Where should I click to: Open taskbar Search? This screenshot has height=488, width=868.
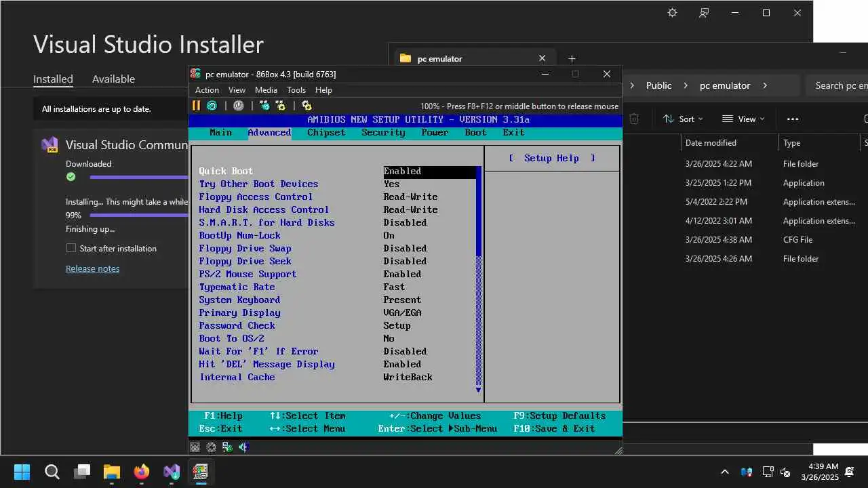[x=52, y=472]
